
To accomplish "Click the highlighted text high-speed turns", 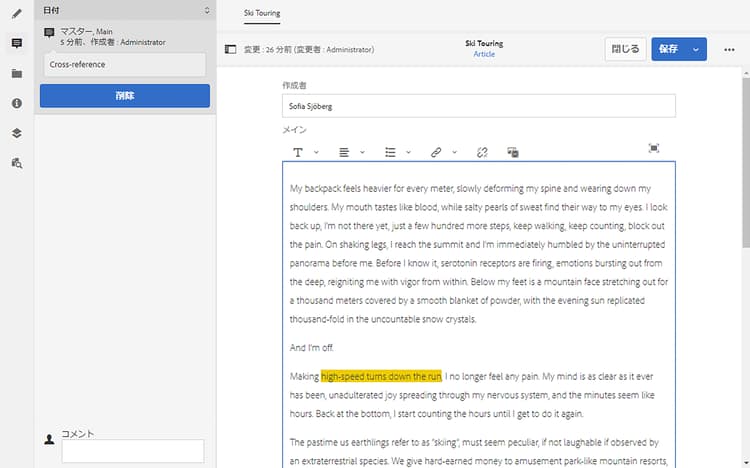I will [381, 377].
